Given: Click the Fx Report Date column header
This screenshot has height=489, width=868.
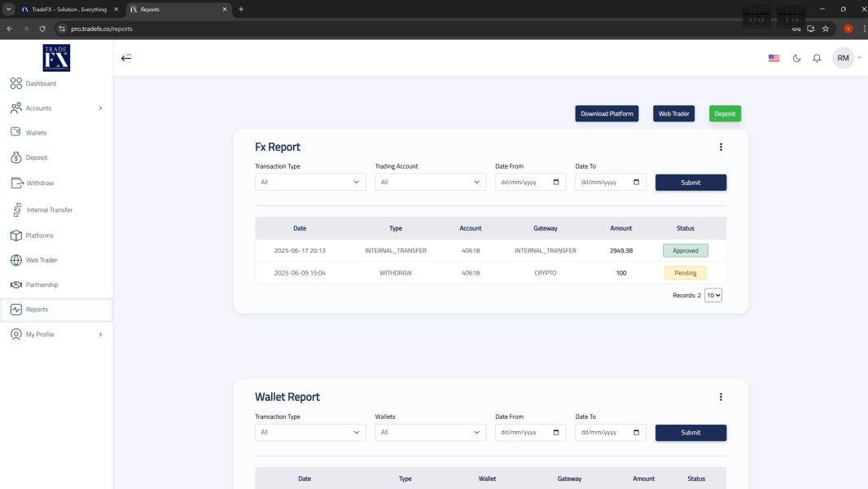Looking at the screenshot, I should [300, 228].
